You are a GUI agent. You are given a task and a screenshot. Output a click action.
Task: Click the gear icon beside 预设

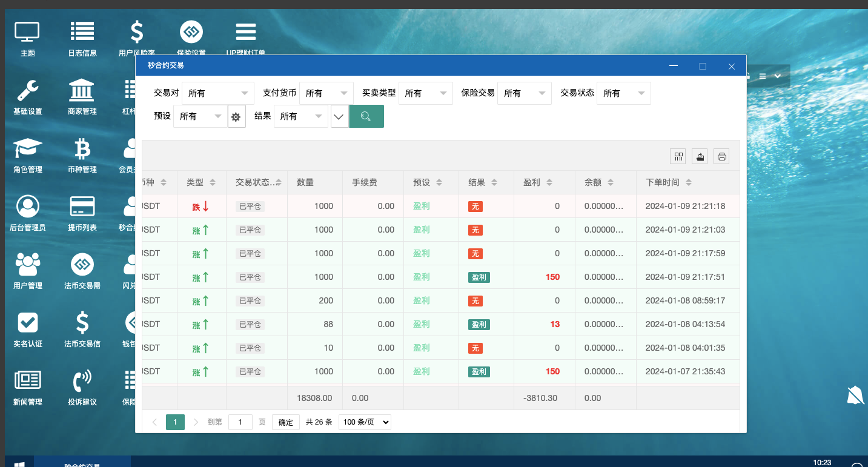click(236, 117)
